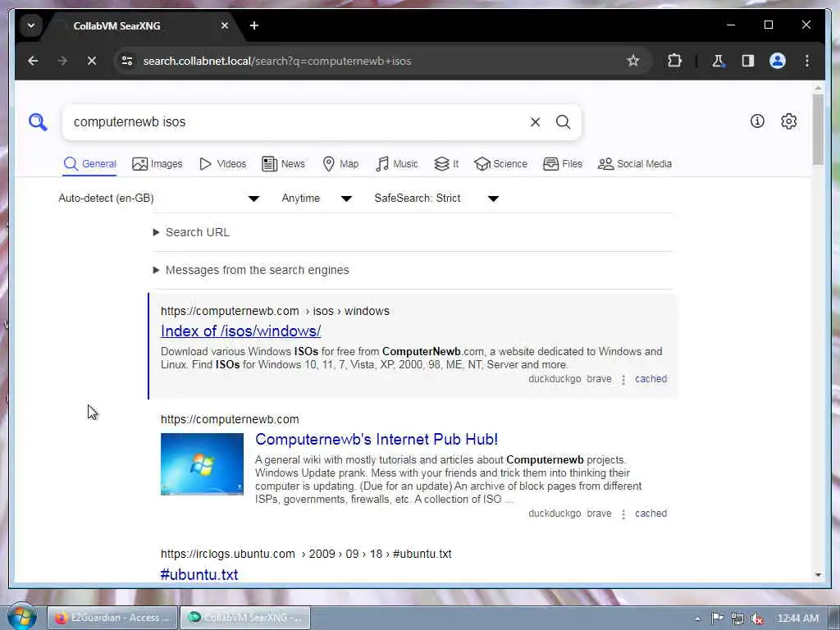Image resolution: width=840 pixels, height=630 pixels.
Task: Click the network tray icon
Action: pyautogui.click(x=737, y=619)
